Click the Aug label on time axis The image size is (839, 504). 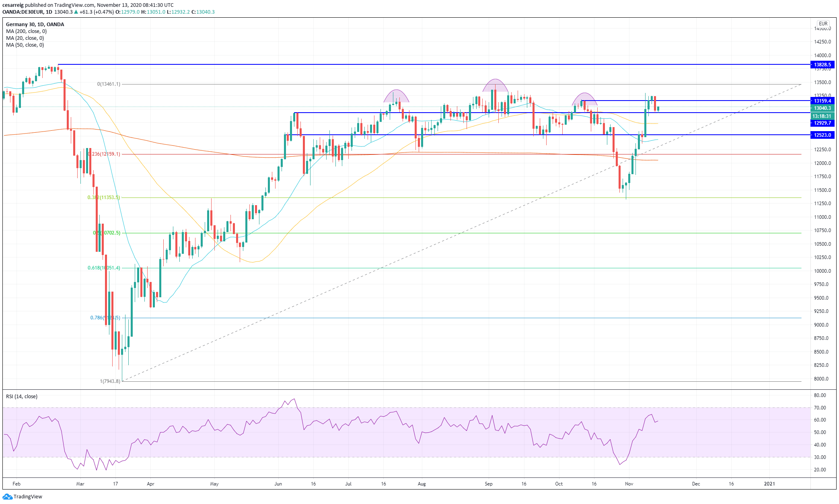(422, 484)
